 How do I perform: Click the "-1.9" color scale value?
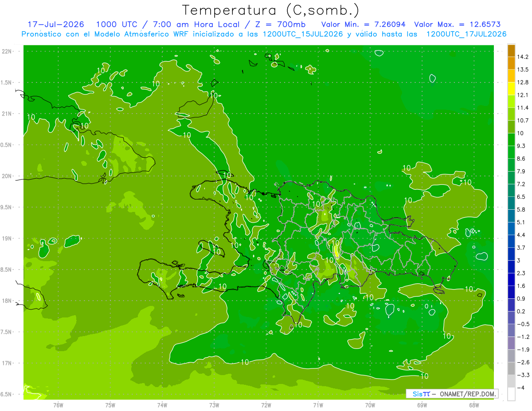point(523,349)
